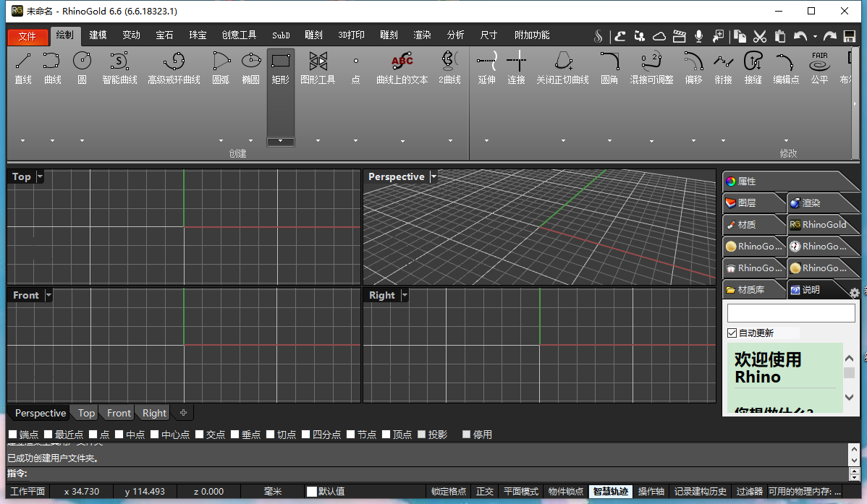Toggle 锁定格点 in status bar

click(449, 491)
